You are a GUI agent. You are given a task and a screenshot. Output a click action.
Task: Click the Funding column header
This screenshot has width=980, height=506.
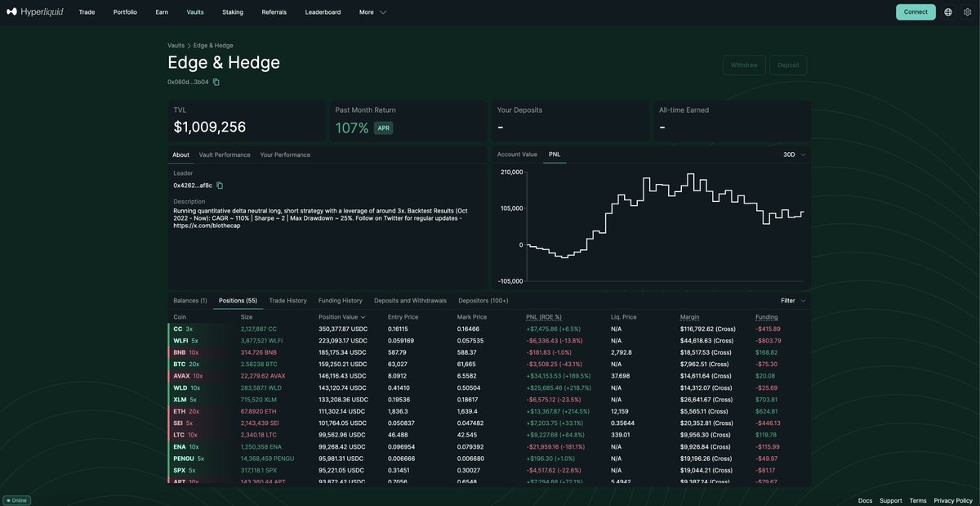pos(767,317)
